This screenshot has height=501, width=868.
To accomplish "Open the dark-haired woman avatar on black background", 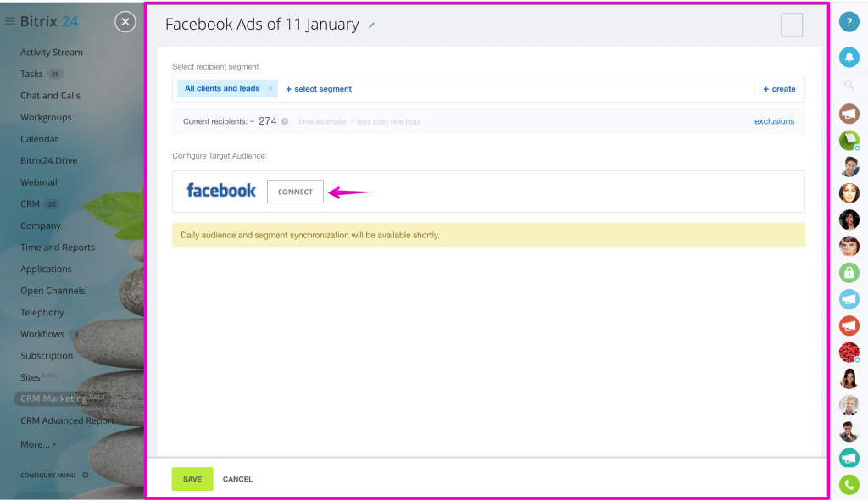I will point(849,220).
